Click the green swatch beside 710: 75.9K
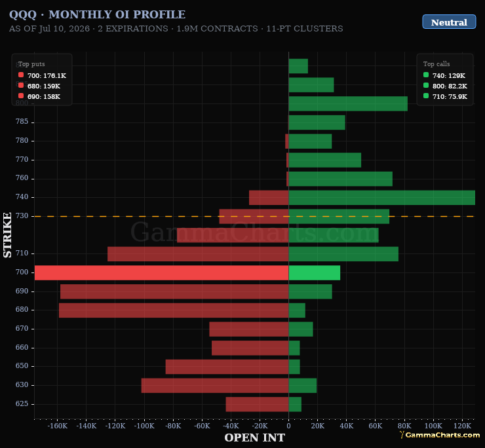485x448 pixels. point(426,96)
